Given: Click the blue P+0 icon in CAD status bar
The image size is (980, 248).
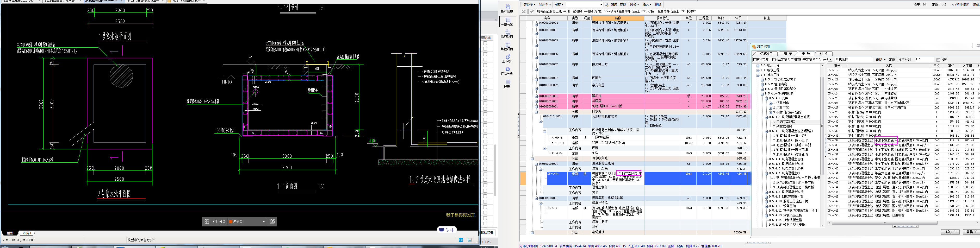Looking at the screenshot, I should 461,240.
